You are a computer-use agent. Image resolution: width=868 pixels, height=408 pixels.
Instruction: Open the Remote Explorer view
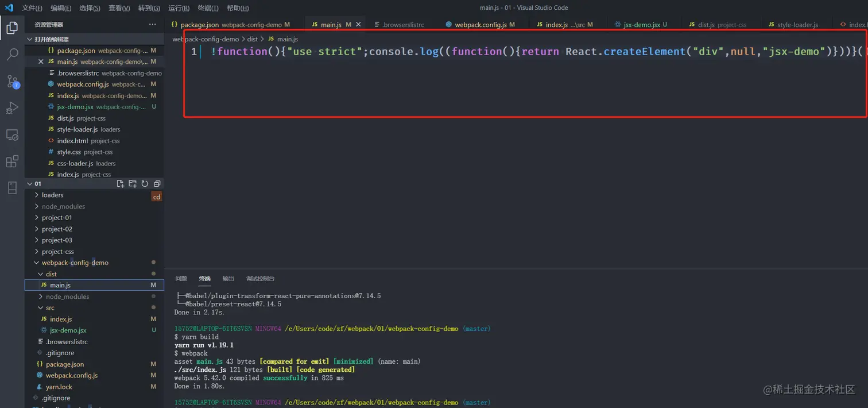[x=12, y=135]
